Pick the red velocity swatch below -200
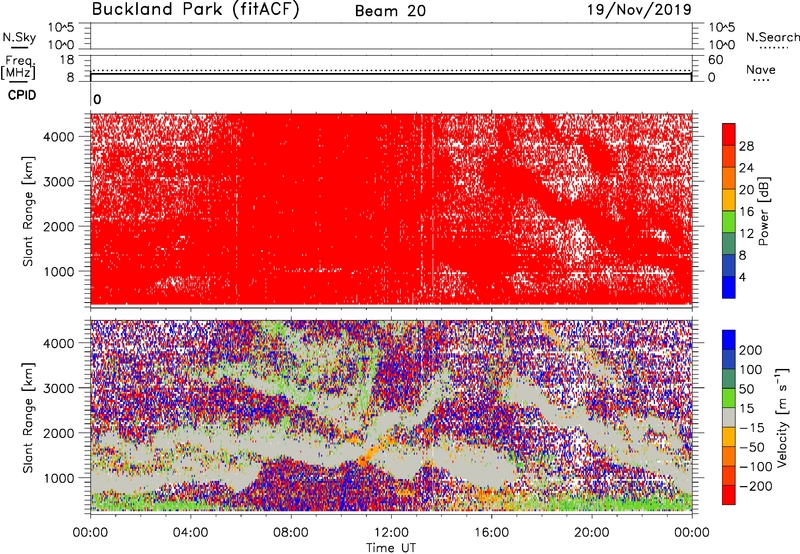The height and width of the screenshot is (554, 800). pyautogui.click(x=729, y=495)
